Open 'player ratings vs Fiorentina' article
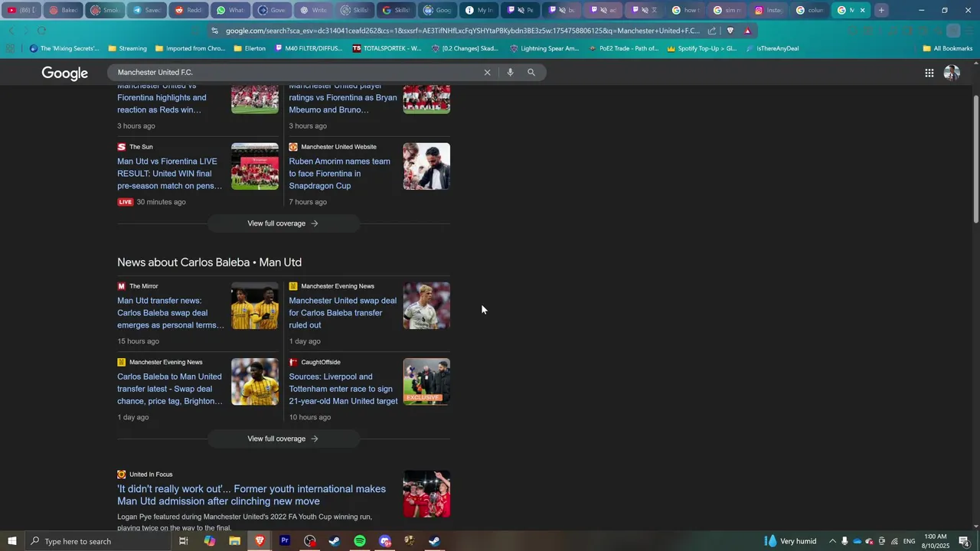 [x=342, y=98]
